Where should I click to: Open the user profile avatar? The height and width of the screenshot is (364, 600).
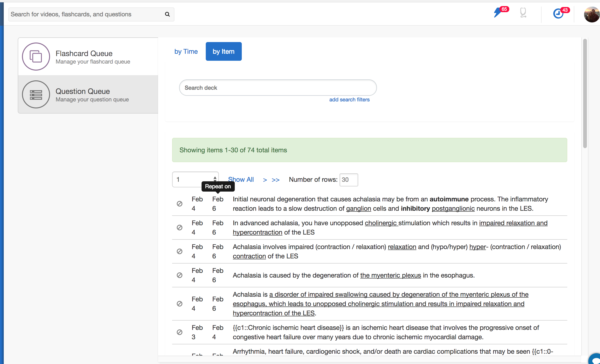point(592,14)
